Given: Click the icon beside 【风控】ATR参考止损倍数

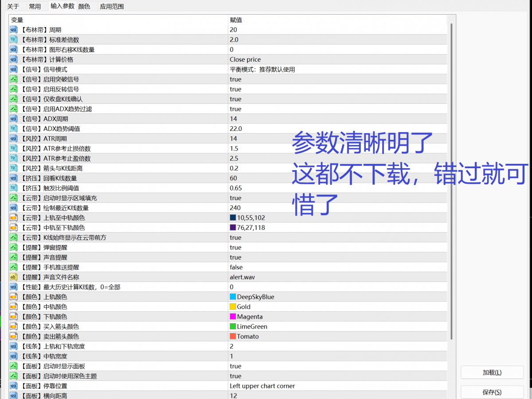Looking at the screenshot, I should click(x=13, y=148).
